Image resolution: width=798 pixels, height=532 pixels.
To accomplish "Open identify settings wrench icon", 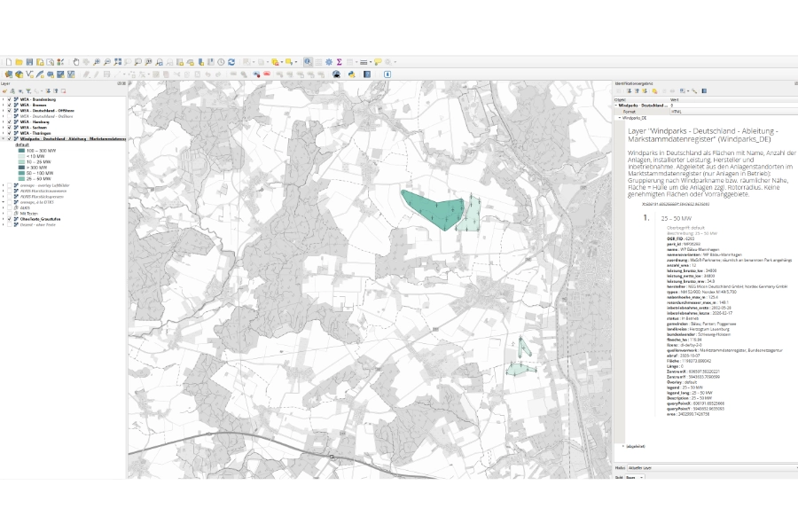I will (694, 91).
